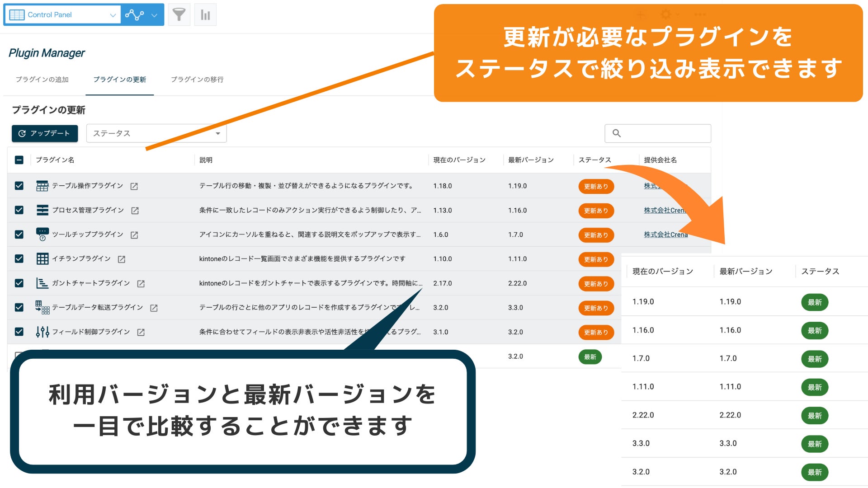Image resolution: width=868 pixels, height=488 pixels.
Task: Uncheck the テーブル操作プラグイン row checkbox
Action: 19,186
